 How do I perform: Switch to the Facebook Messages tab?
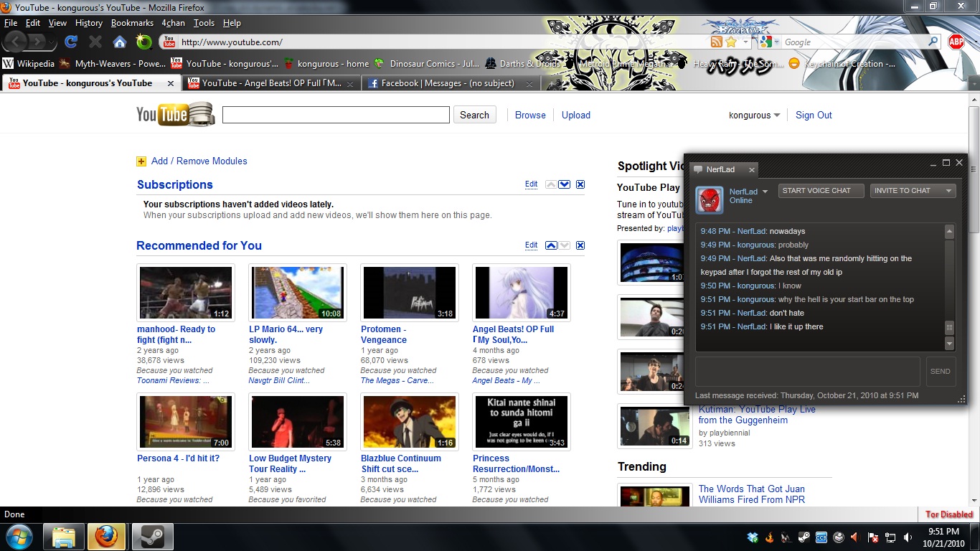pyautogui.click(x=451, y=83)
